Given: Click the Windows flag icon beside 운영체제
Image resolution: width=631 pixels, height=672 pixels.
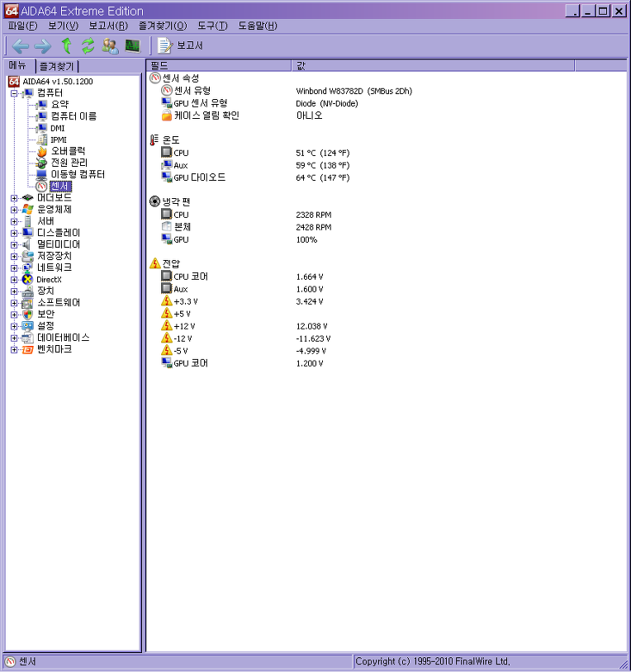Looking at the screenshot, I should (27, 210).
